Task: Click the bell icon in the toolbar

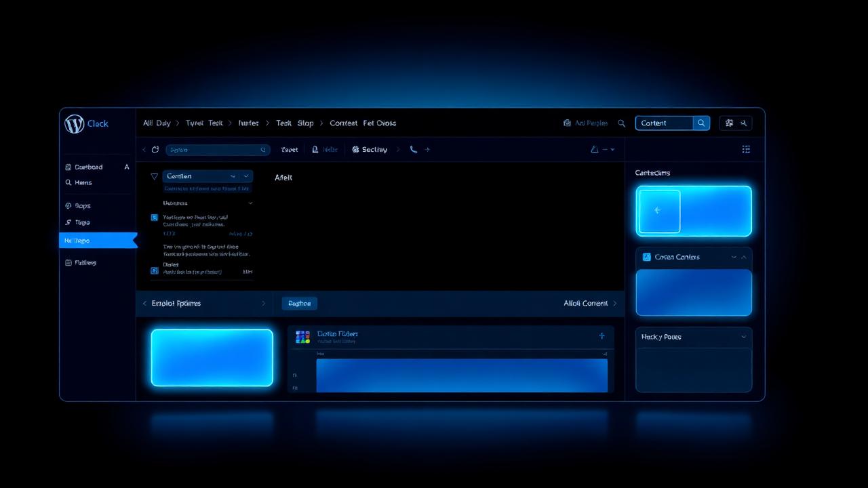Action: (x=315, y=149)
